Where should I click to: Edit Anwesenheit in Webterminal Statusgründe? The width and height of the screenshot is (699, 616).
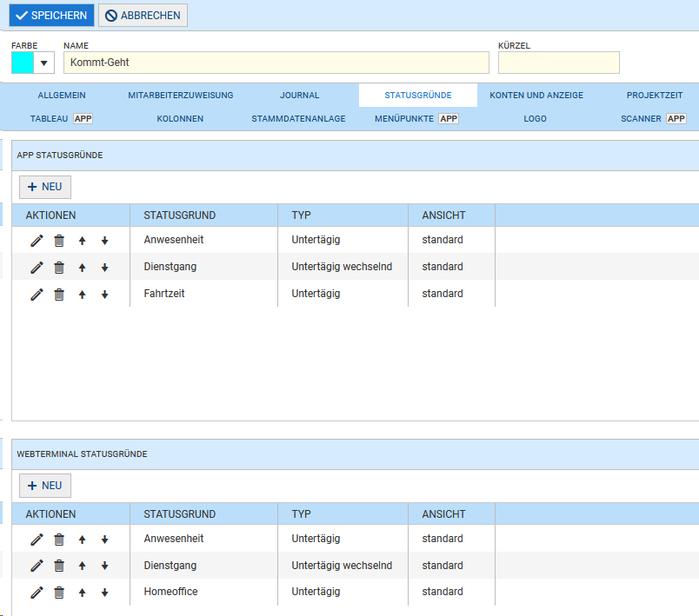coord(37,540)
